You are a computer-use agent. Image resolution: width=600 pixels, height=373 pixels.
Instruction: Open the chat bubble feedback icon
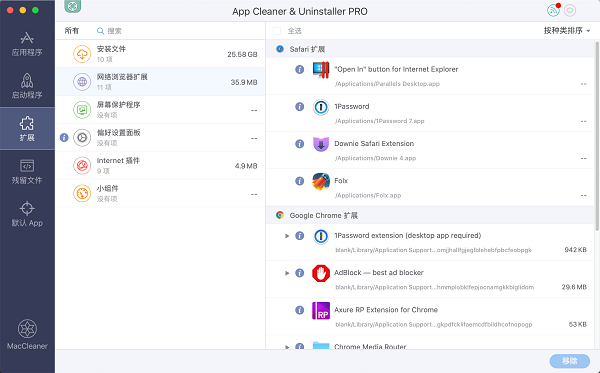tap(570, 10)
